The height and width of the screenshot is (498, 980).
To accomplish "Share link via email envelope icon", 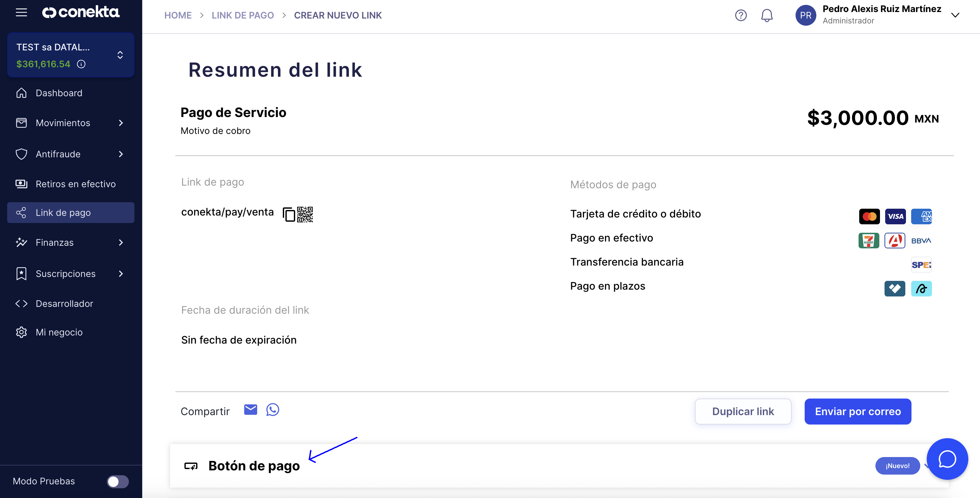I will click(250, 410).
